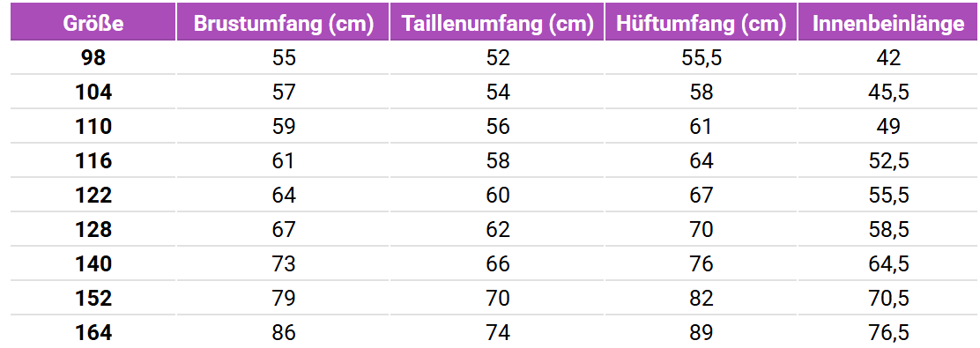The width and height of the screenshot is (980, 348).
Task: Select size 98 row label
Action: (93, 58)
